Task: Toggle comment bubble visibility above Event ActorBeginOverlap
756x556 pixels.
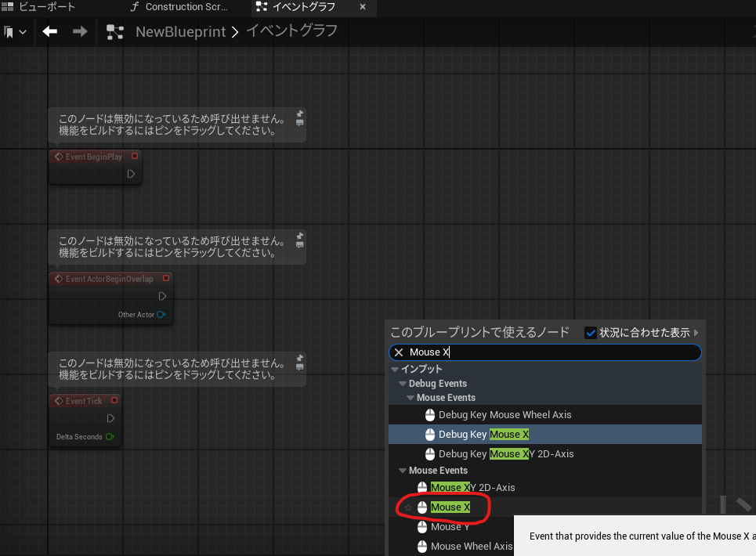Action: pos(300,245)
